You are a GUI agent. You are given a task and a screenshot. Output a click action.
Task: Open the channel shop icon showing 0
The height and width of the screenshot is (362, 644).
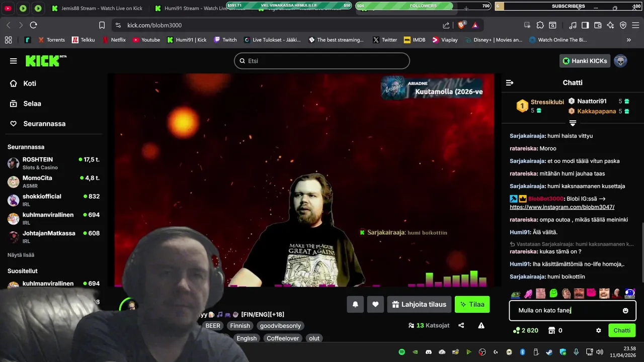(551, 330)
